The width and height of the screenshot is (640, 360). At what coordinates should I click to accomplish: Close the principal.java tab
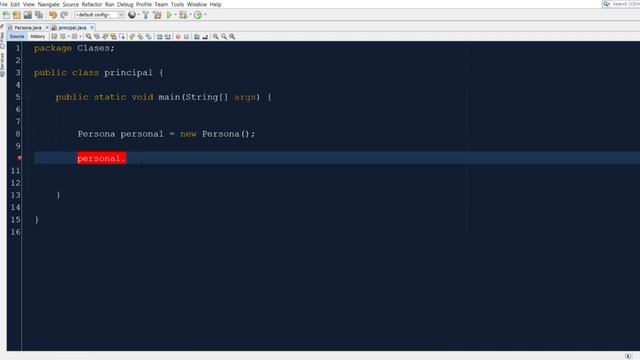coord(92,27)
